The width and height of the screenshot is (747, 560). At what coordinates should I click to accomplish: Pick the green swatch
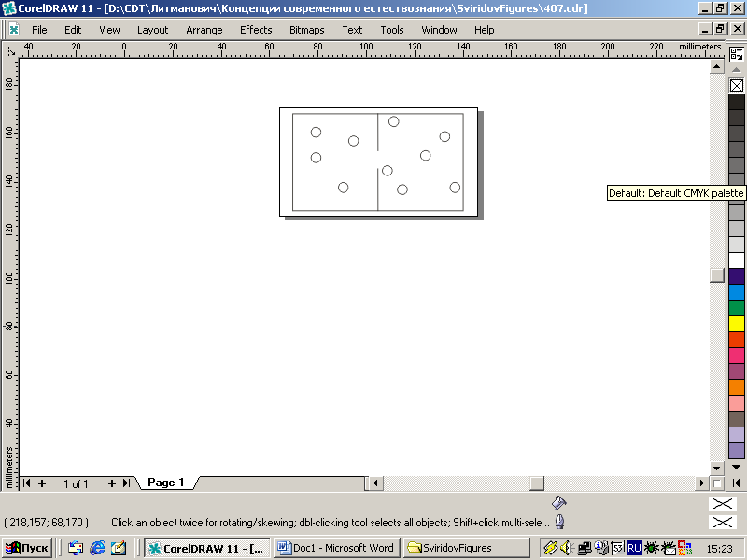[x=737, y=308]
